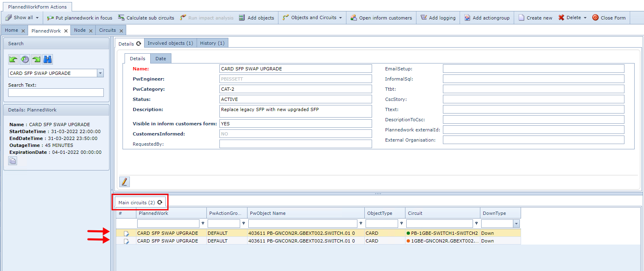The height and width of the screenshot is (271, 644).
Task: Open edit icon on first circuit row
Action: (x=126, y=234)
